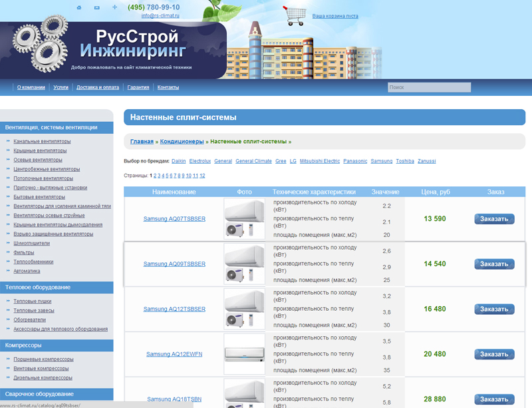Click the home icon in the header
Viewport: 532px width, 408px height.
pos(79,7)
